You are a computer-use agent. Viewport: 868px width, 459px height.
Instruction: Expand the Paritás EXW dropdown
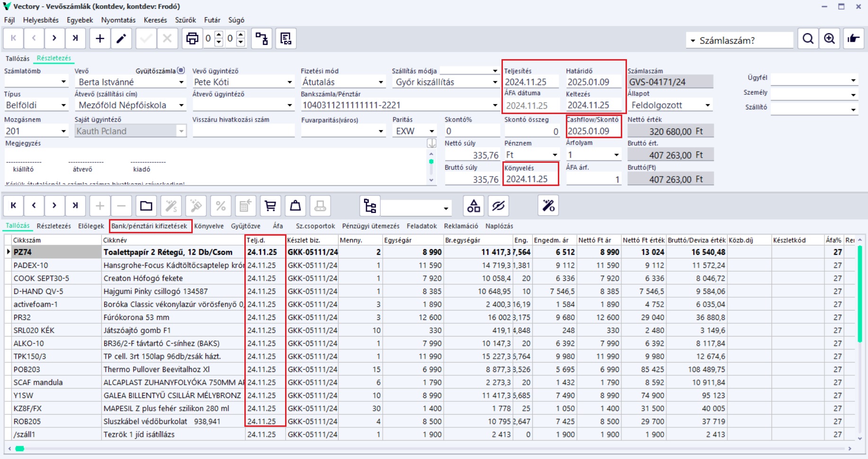point(432,131)
